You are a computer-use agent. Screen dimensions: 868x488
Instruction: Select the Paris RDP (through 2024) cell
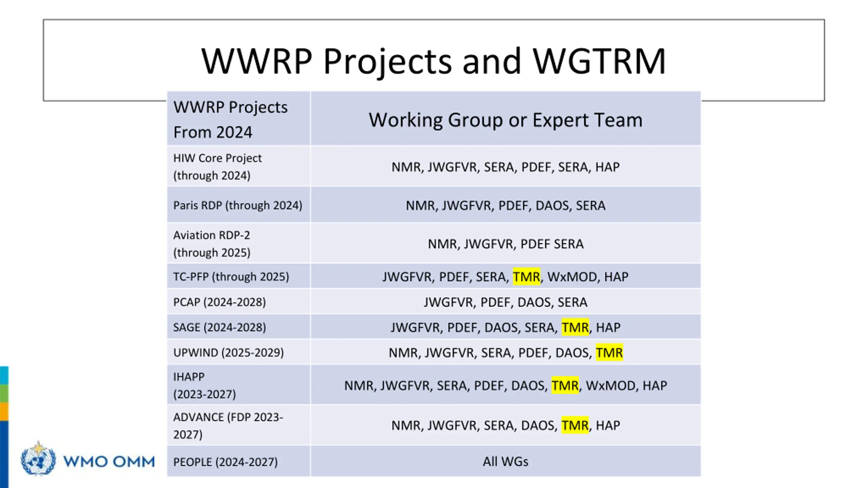pyautogui.click(x=238, y=205)
